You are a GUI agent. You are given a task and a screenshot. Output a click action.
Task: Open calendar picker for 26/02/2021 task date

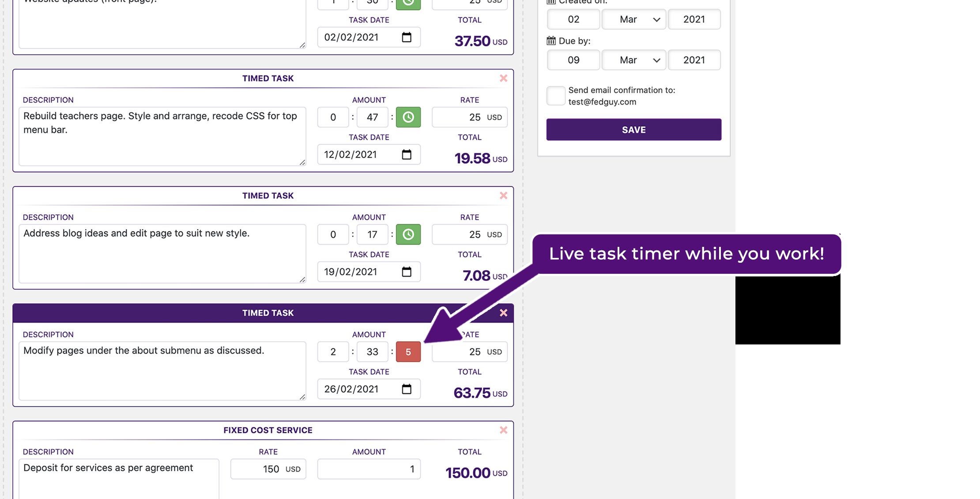tap(407, 389)
